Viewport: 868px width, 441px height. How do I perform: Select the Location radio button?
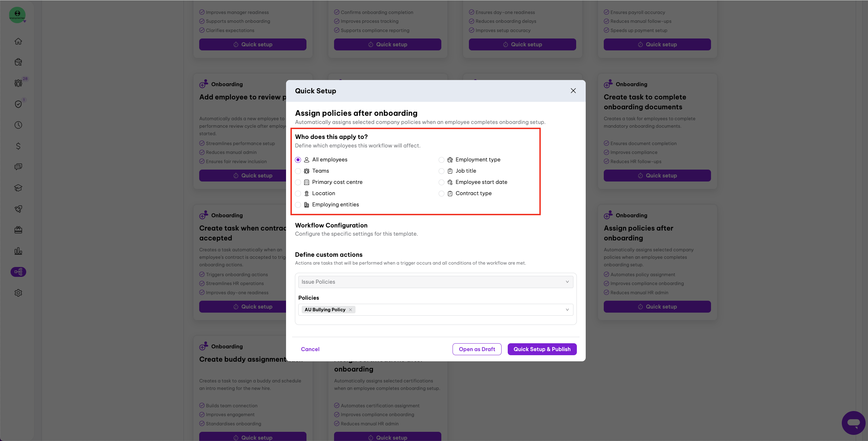[x=298, y=193]
